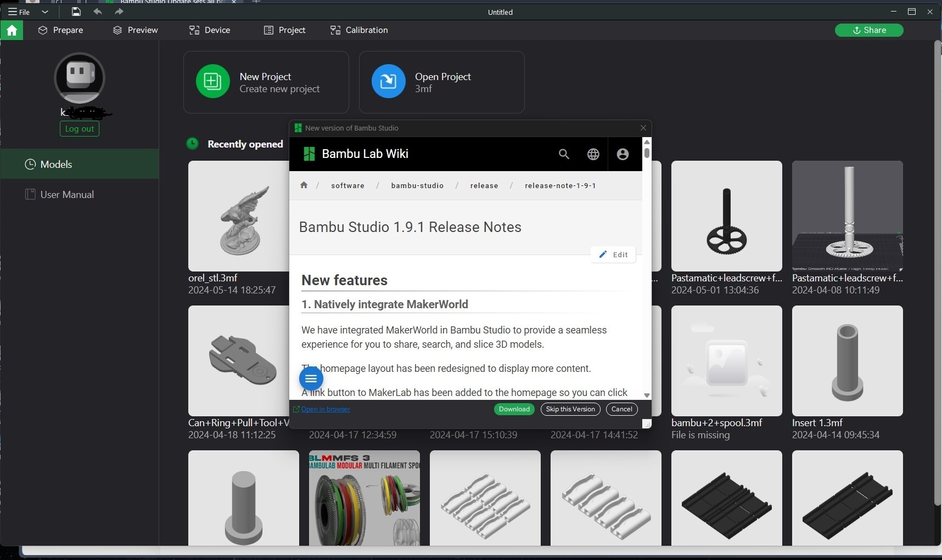Open the Device tab

210,30
